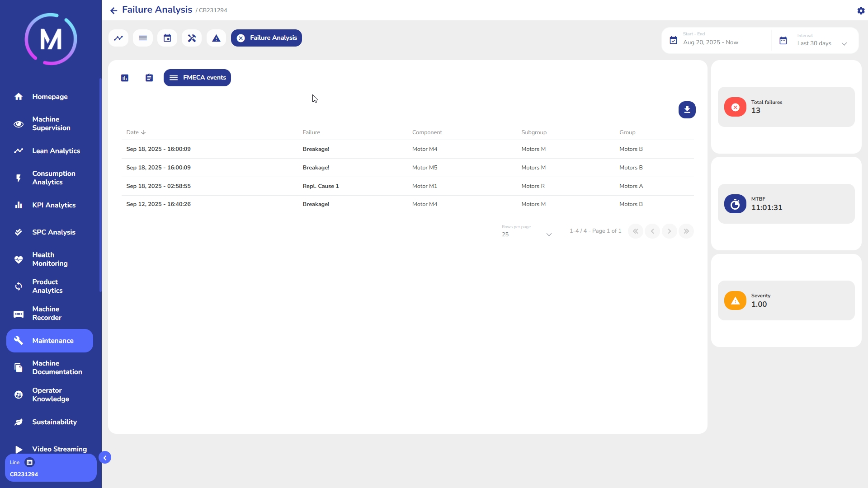Select the FMECA events tab
Image resolution: width=868 pixels, height=488 pixels.
point(197,78)
